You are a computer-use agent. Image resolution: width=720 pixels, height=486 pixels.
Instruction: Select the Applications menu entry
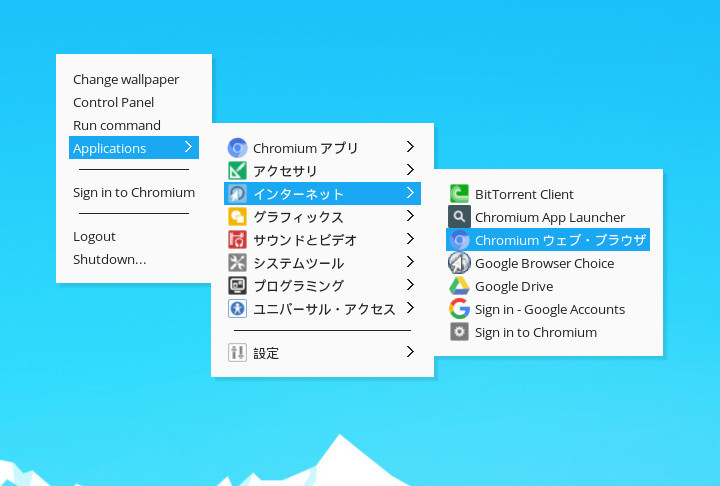pyautogui.click(x=134, y=147)
